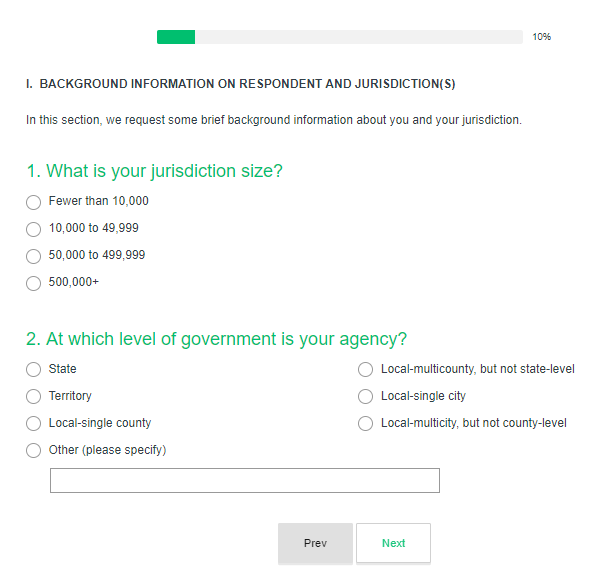Image resolution: width=605 pixels, height=587 pixels.
Task: Click the "Background Information" section heading
Action: click(x=241, y=84)
